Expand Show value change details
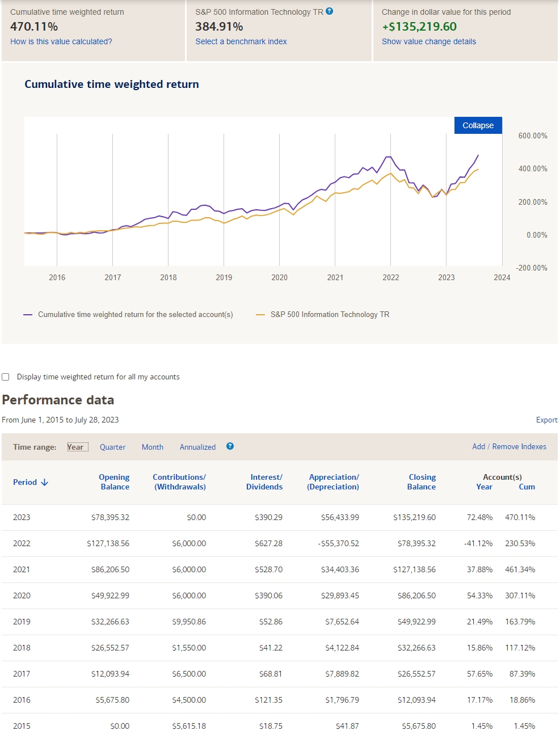560x735 pixels. 429,41
